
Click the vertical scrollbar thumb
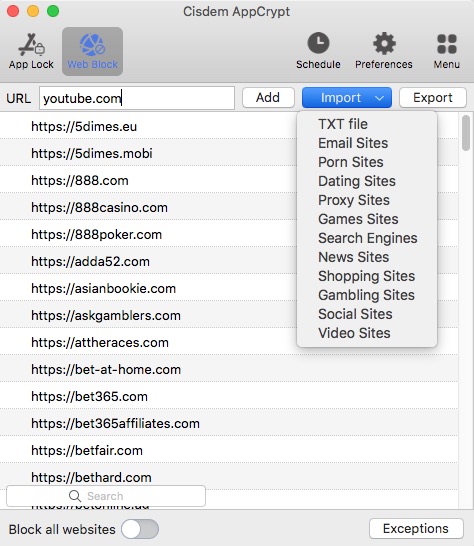click(x=466, y=133)
